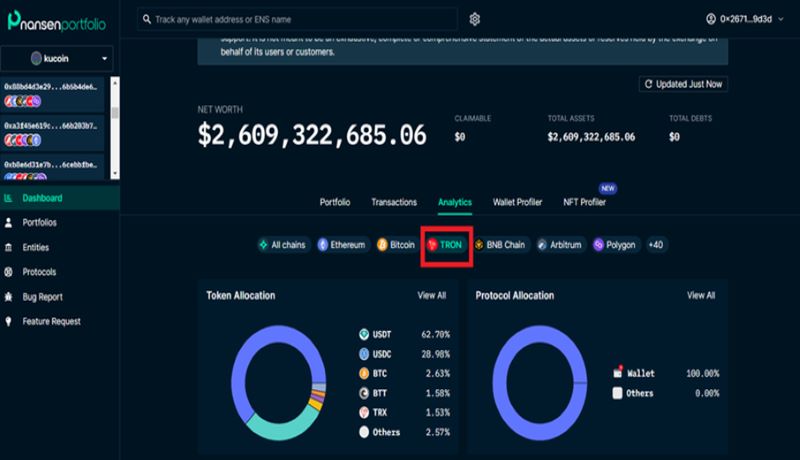Select wallet 0x88bd4d3e29...6b5b4de6
Image resolution: width=800 pixels, height=460 pixels.
53,94
